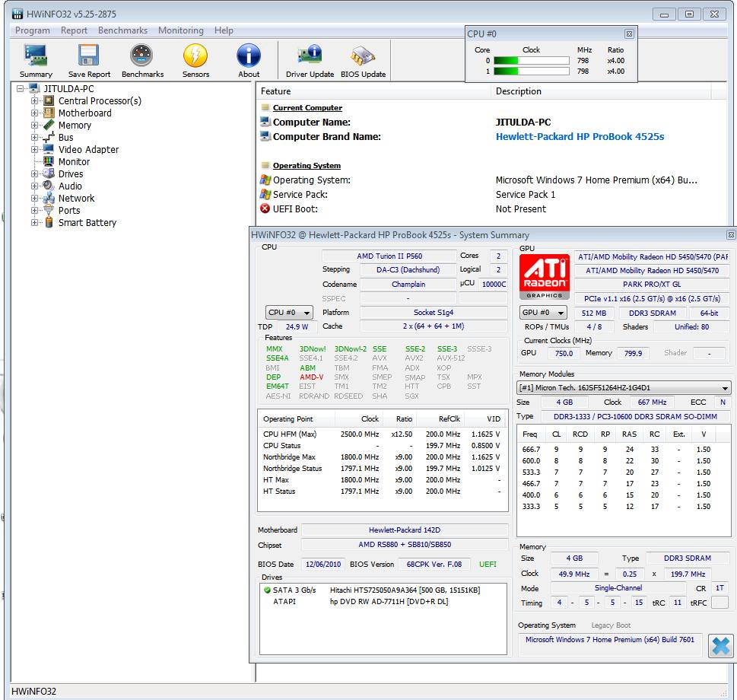Expand the Drives tree node
Image resolution: width=737 pixels, height=700 pixels.
34,174
